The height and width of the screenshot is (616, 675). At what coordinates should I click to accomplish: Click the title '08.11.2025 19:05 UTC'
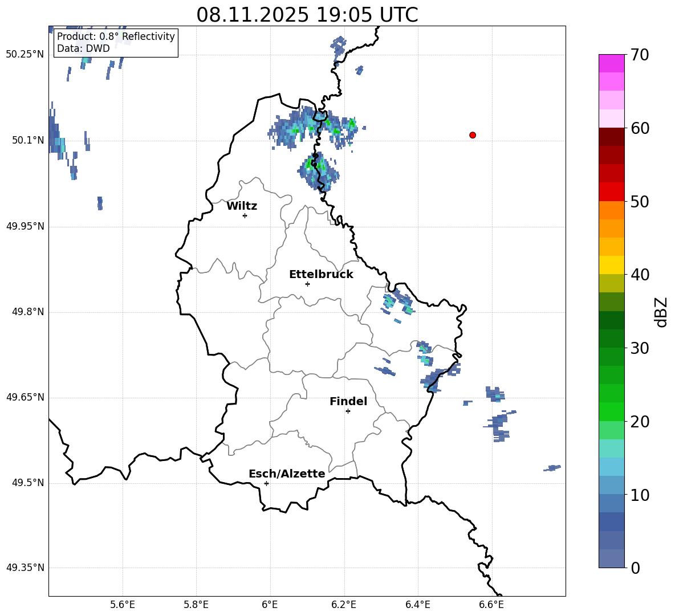coord(307,15)
